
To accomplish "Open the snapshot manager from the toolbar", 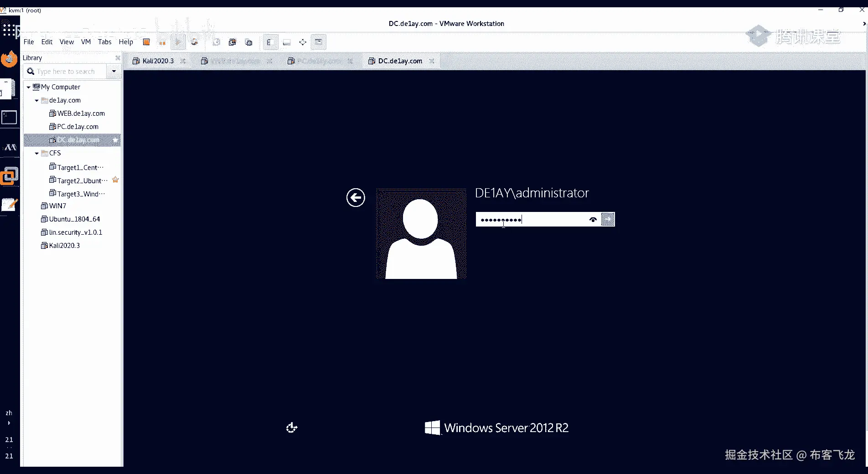I will tap(249, 42).
